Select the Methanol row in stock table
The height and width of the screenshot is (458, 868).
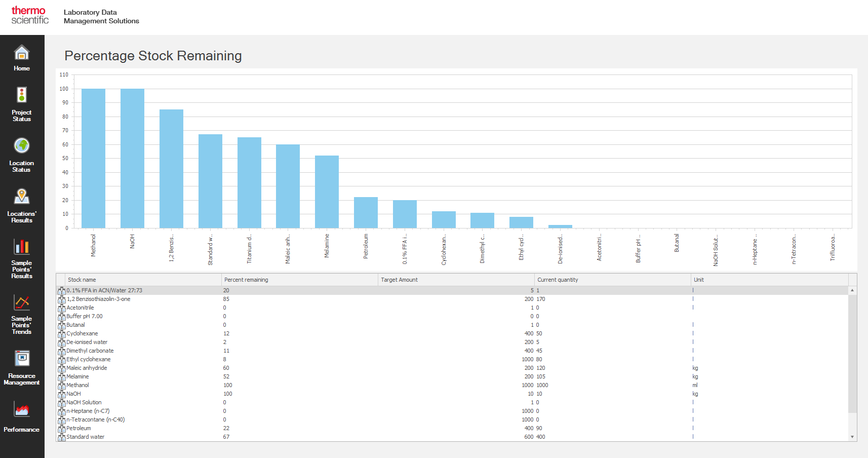(78, 385)
